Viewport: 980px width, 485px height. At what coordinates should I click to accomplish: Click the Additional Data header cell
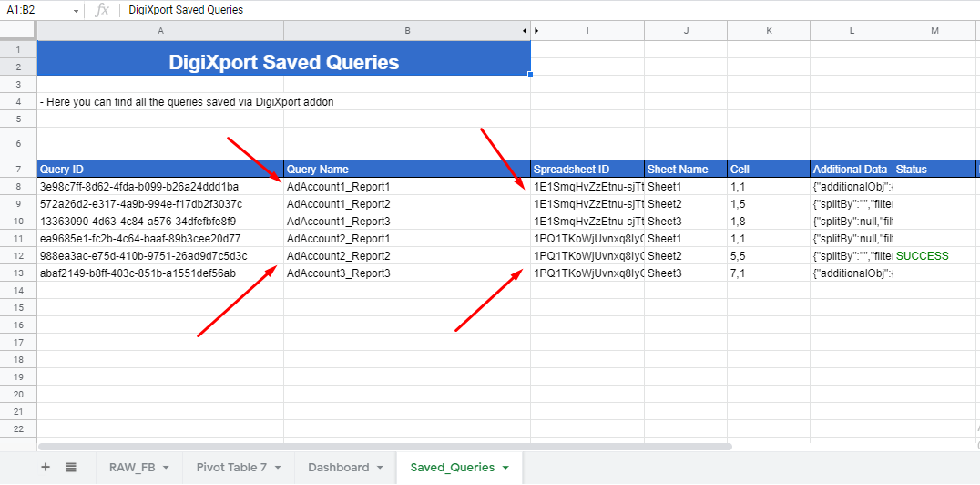[x=852, y=169]
